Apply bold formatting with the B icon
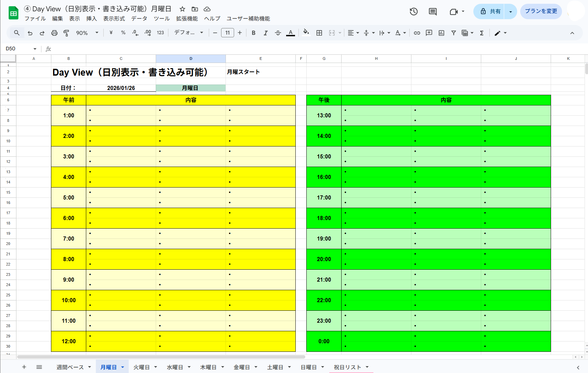Viewport: 588px width, 373px height. [x=253, y=33]
